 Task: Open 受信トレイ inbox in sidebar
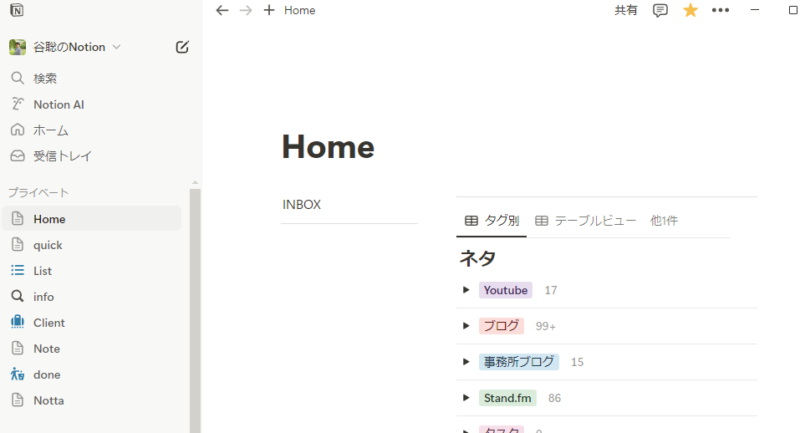click(x=62, y=156)
